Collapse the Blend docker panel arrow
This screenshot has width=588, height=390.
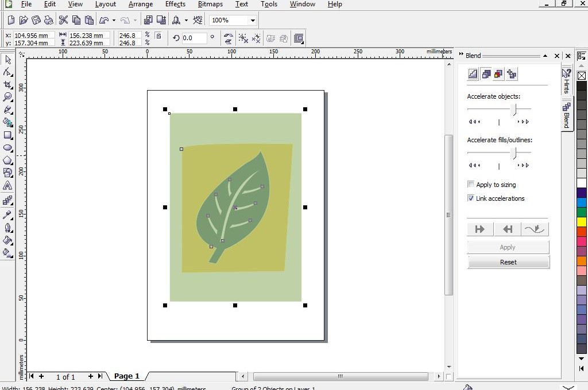point(545,56)
